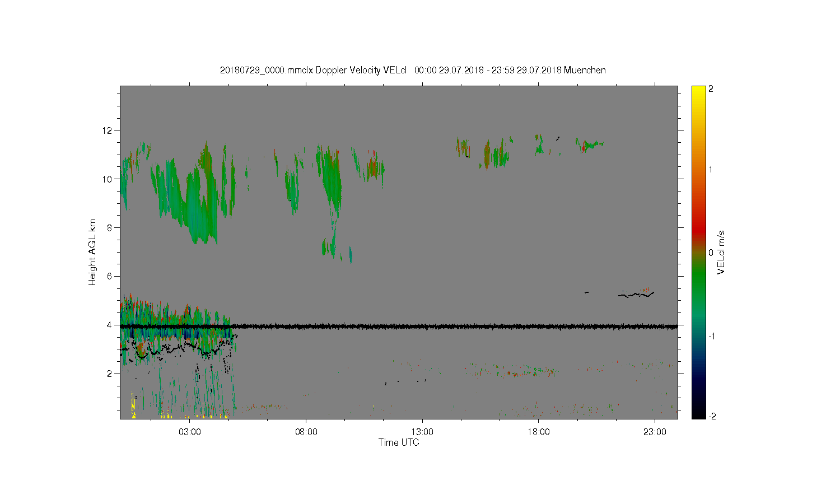The width and height of the screenshot is (840, 504).
Task: Click the colorbar value 1 label
Action: 711,170
